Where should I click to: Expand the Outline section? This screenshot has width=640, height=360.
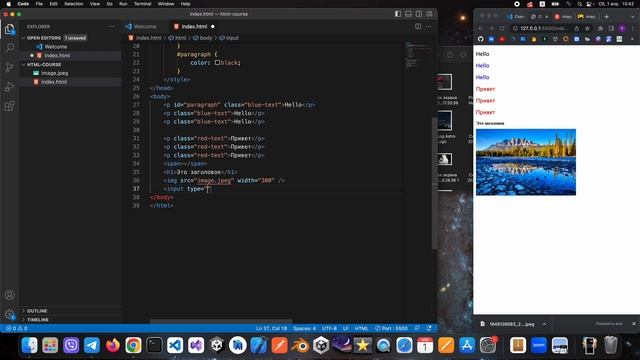tap(37, 311)
